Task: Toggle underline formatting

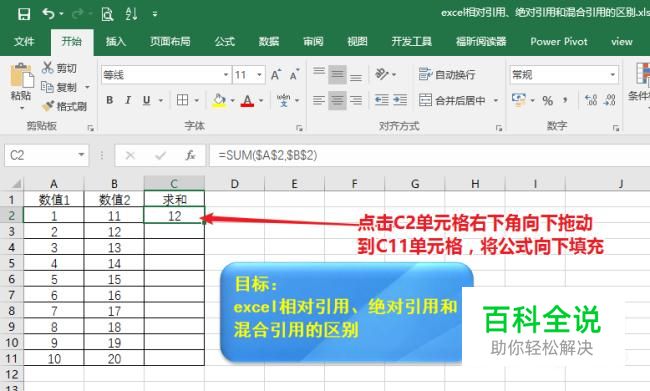Action: [146, 100]
